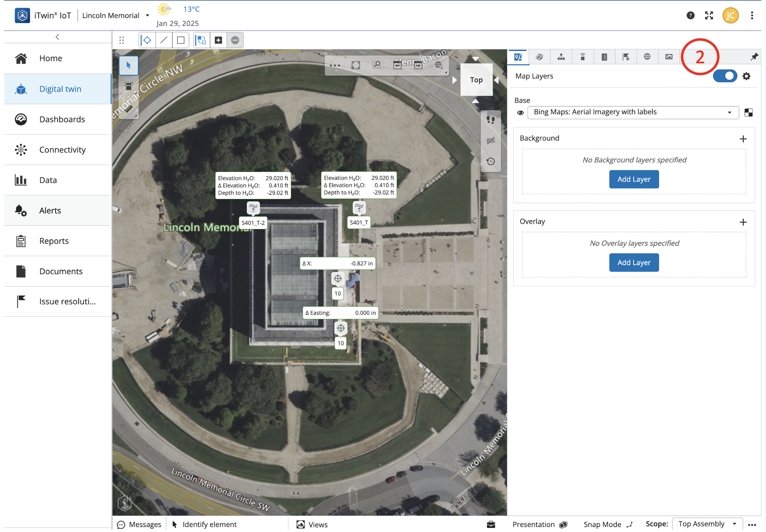Screen dimensions: 766x532
Task: Open the walk tool footprints icon
Action: click(x=490, y=120)
